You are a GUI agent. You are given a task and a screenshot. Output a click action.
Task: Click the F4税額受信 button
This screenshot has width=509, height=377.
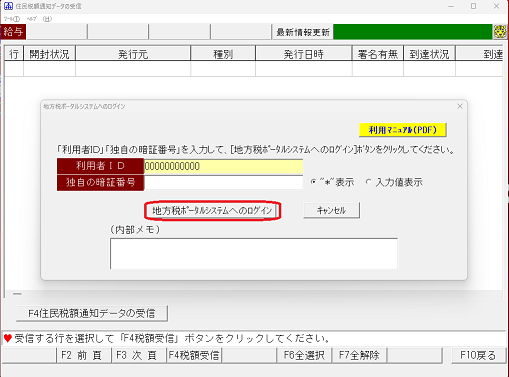(x=194, y=355)
